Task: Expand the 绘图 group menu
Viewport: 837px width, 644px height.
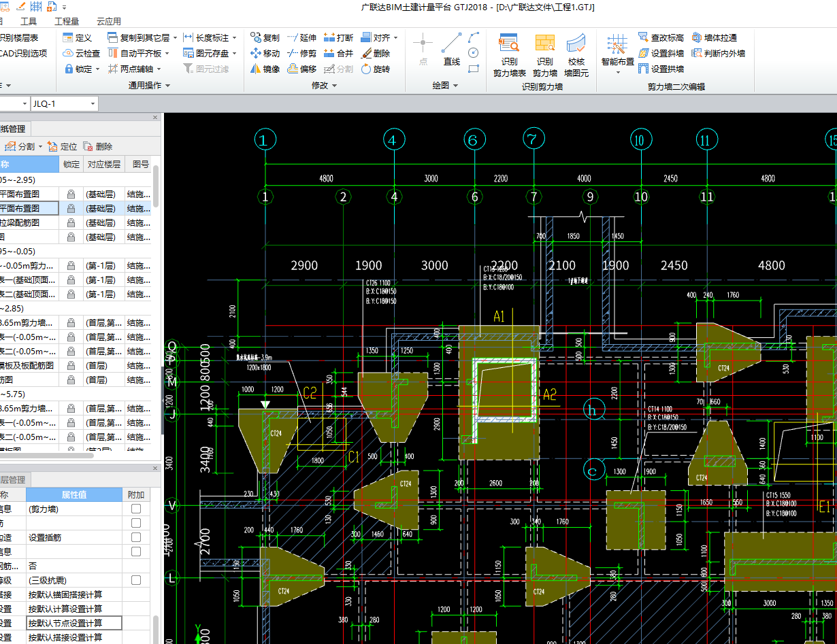Action: (446, 86)
